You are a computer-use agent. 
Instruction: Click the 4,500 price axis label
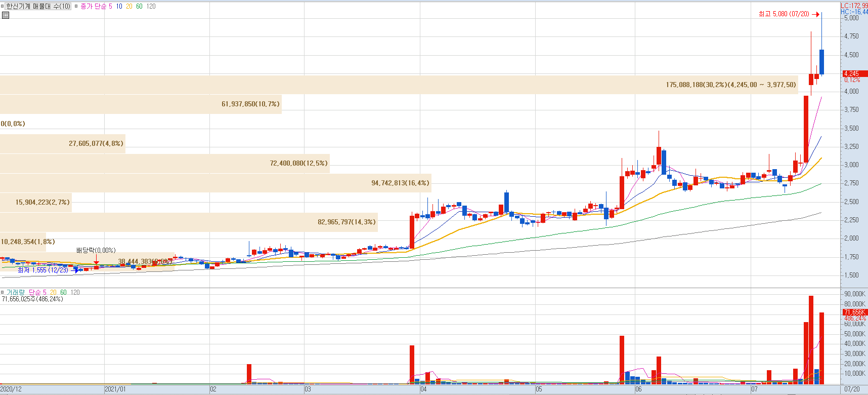(851, 55)
